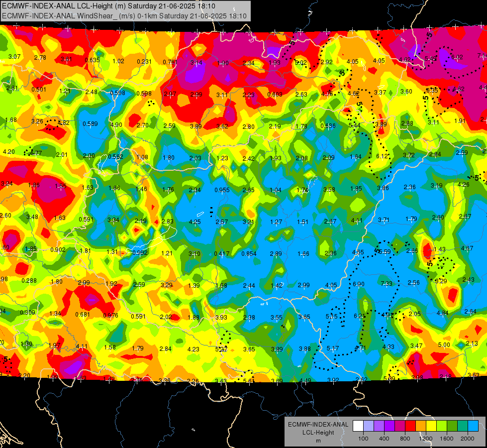Click the wind shear value 0.955
This screenshot has width=487, height=448.
tap(222, 190)
